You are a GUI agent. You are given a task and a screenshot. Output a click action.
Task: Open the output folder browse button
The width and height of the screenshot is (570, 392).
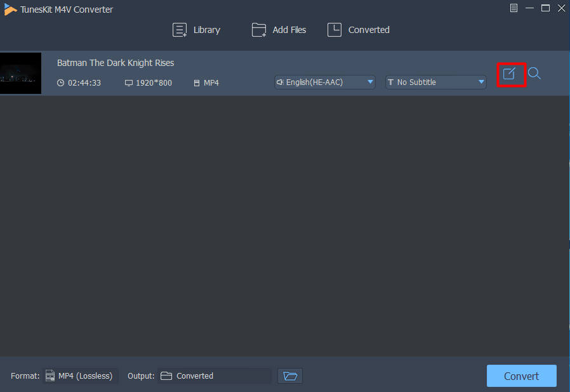[290, 376]
